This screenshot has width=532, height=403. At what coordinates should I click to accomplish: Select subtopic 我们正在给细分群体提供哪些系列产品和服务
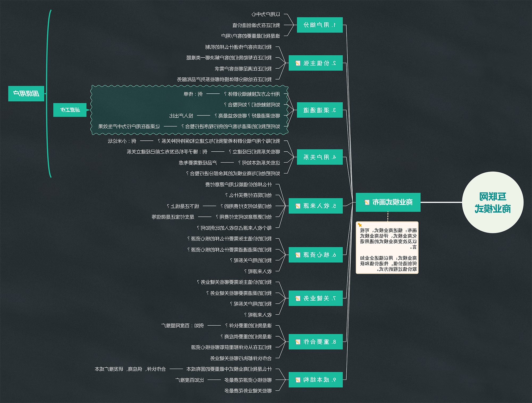pos(224,79)
